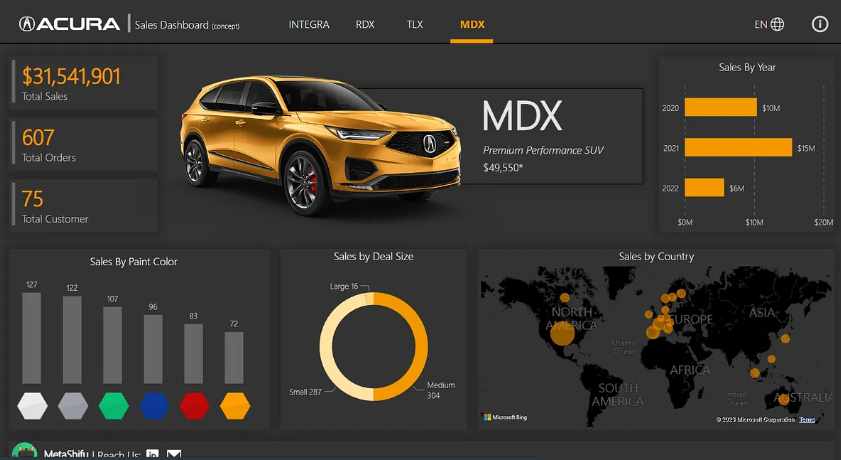Screen dimensions: 841x460
Task: Click the MetaShifu avatar icon
Action: 27,453
